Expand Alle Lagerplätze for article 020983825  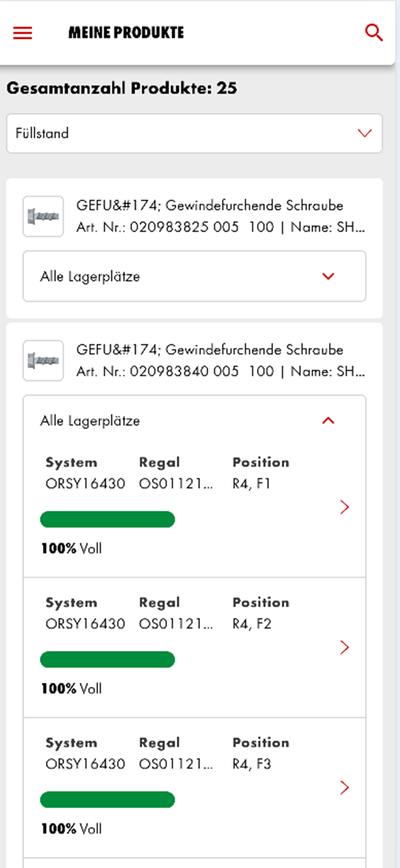[x=194, y=276]
